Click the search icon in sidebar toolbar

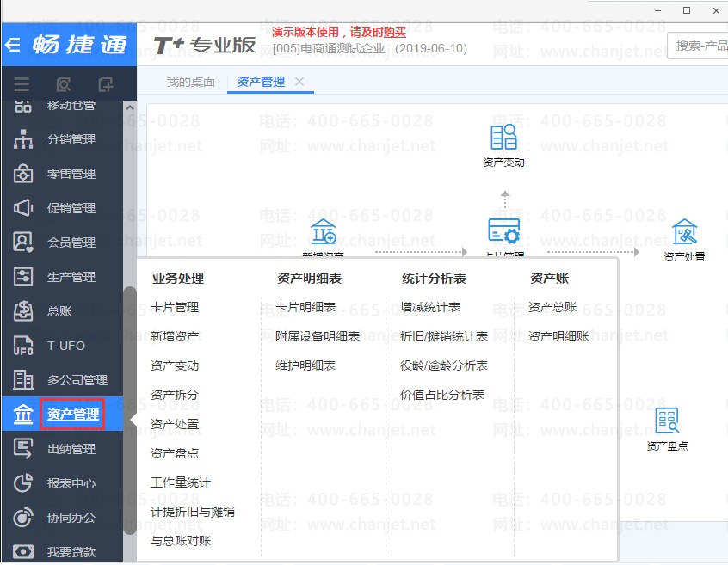(x=64, y=84)
